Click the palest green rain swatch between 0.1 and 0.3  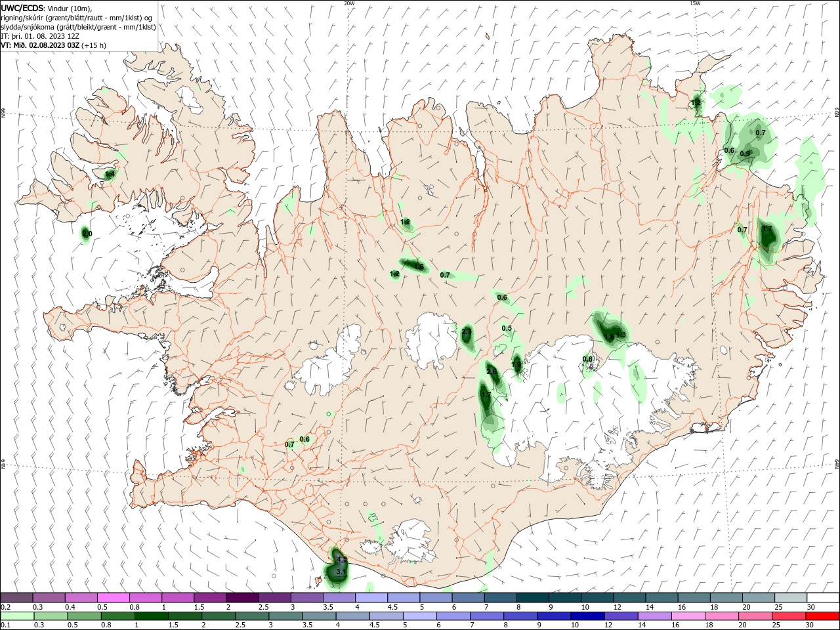pos(17,616)
